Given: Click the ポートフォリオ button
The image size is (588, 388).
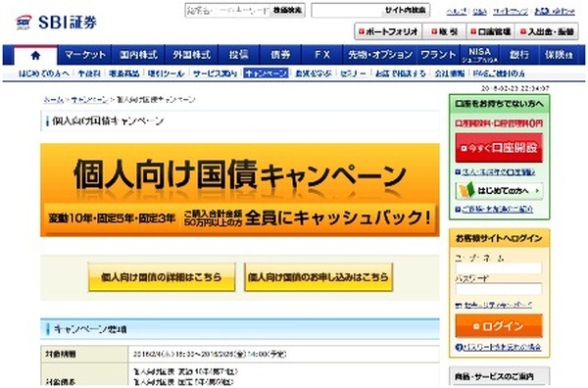Looking at the screenshot, I should coord(388,32).
